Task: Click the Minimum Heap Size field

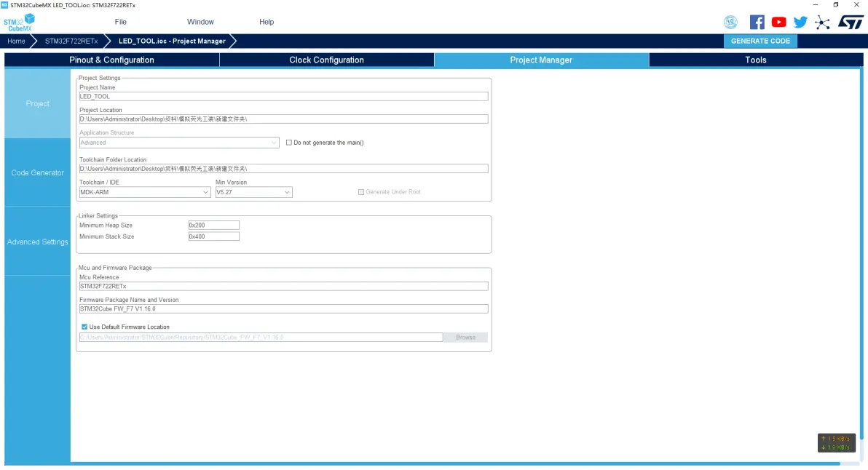Action: (213, 225)
